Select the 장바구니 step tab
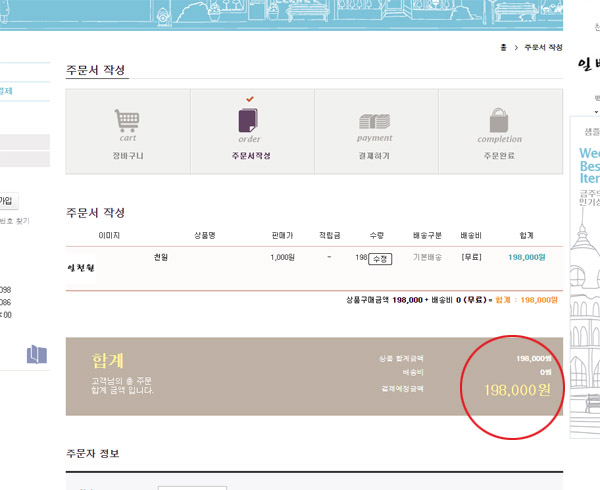Viewport: 600px width, 490px height. click(x=127, y=156)
